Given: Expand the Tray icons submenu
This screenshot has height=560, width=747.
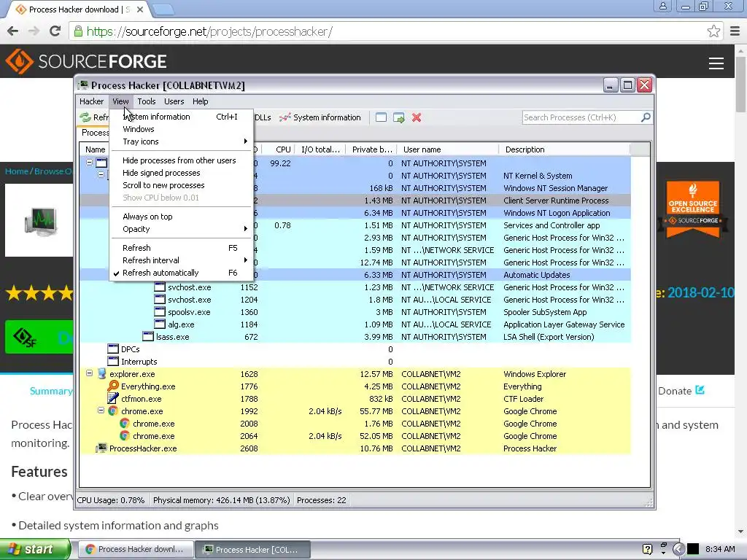Looking at the screenshot, I should pyautogui.click(x=180, y=141).
